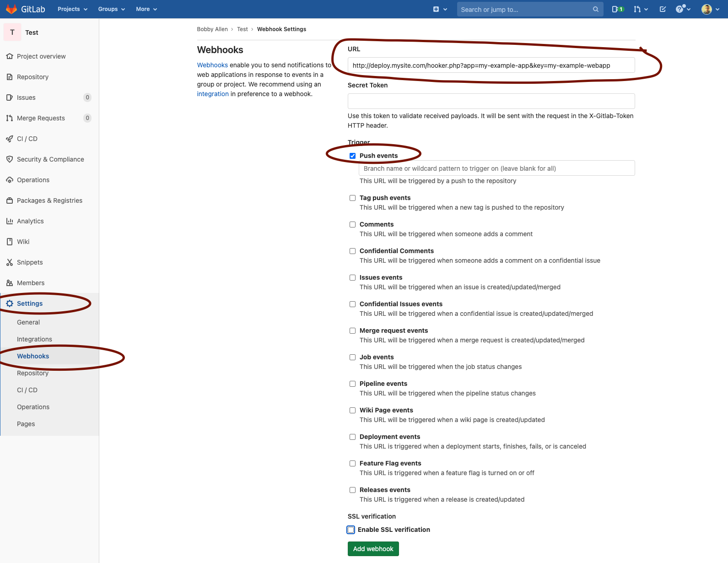
Task: Click the Settings gear icon
Action: coord(10,303)
